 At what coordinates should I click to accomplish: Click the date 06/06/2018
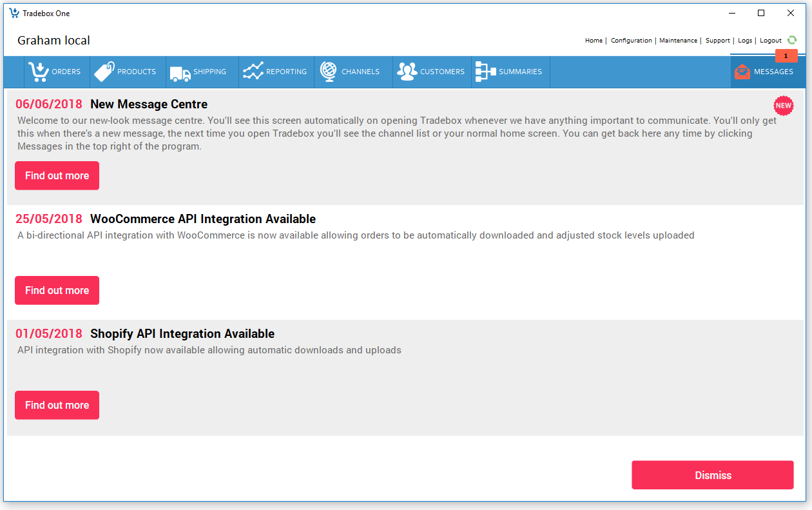(x=49, y=104)
